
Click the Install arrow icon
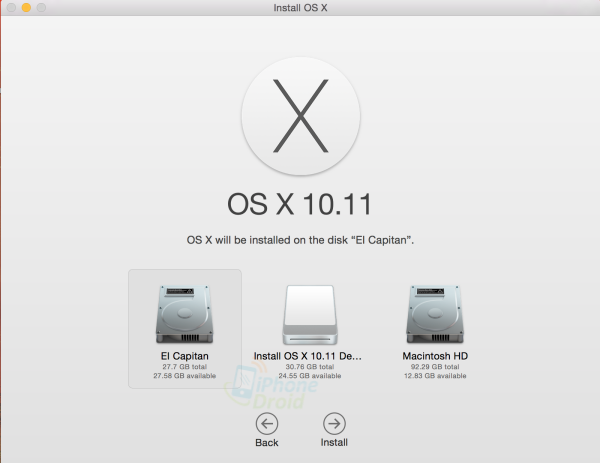click(334, 424)
